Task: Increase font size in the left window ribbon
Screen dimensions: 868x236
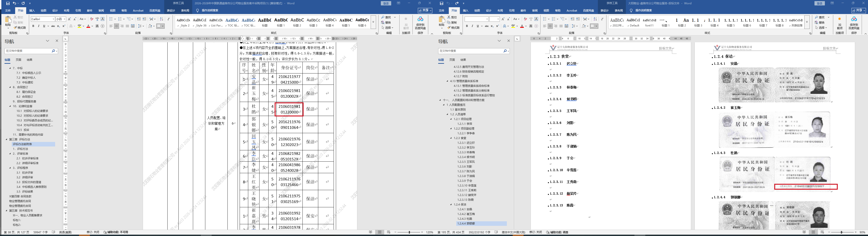Action: tap(69, 19)
